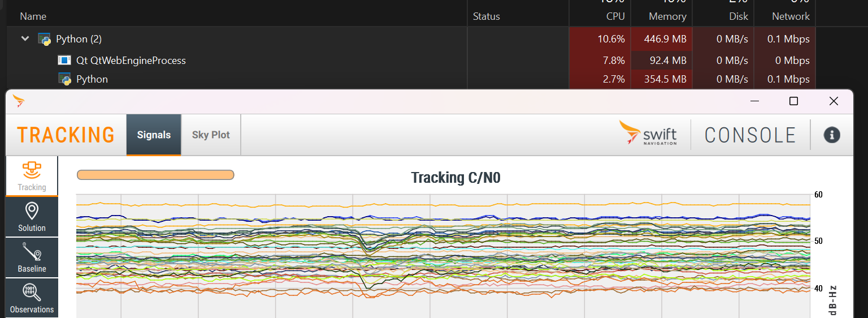Open the Baseline sidebar panel

tap(32, 257)
